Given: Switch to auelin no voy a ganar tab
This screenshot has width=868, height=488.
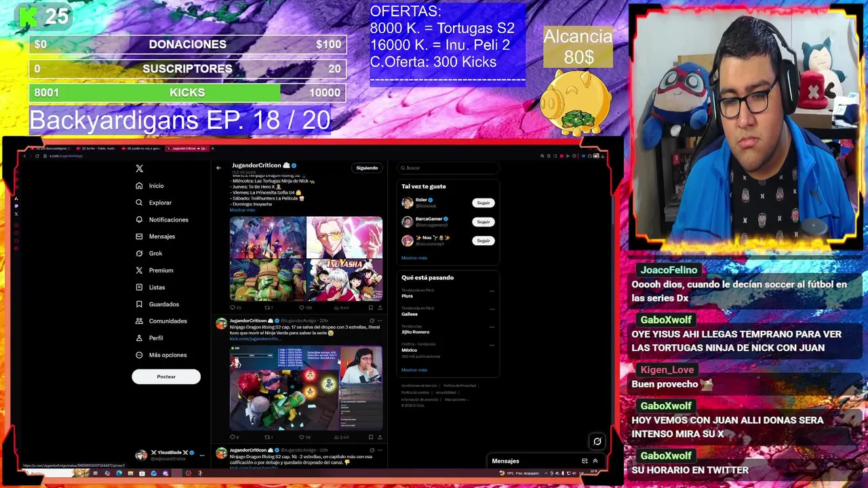Looking at the screenshot, I should click(141, 148).
